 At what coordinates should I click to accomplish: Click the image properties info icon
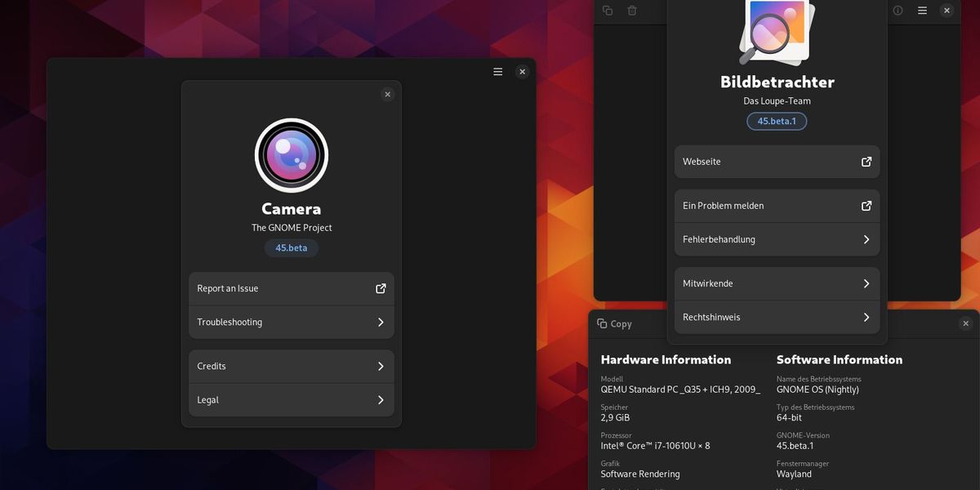click(x=898, y=11)
